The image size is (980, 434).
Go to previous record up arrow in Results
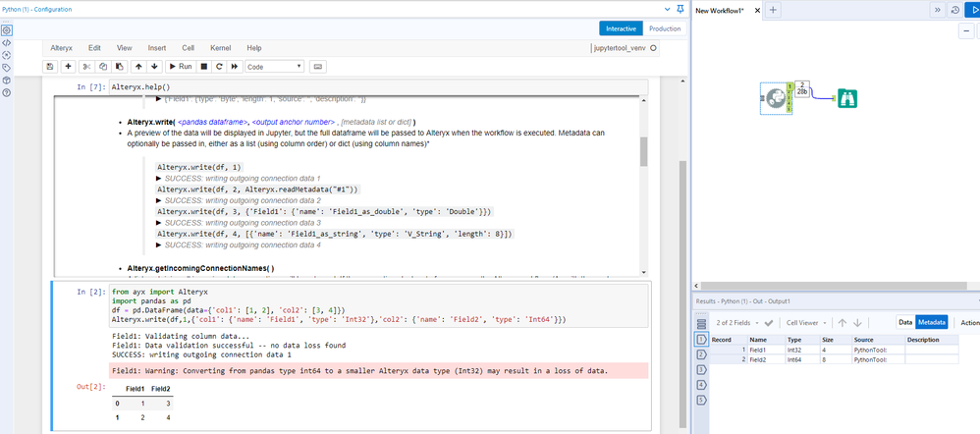[842, 323]
